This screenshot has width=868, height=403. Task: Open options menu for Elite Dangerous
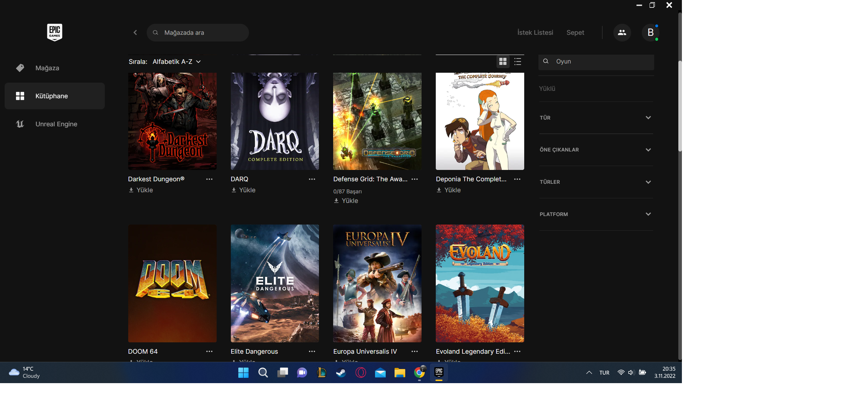click(x=312, y=352)
